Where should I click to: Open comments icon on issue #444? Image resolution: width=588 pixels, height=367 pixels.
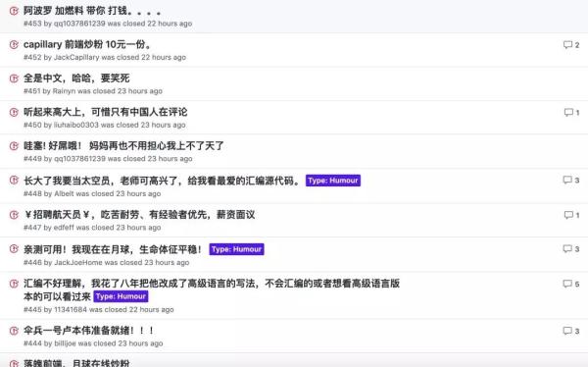(567, 331)
